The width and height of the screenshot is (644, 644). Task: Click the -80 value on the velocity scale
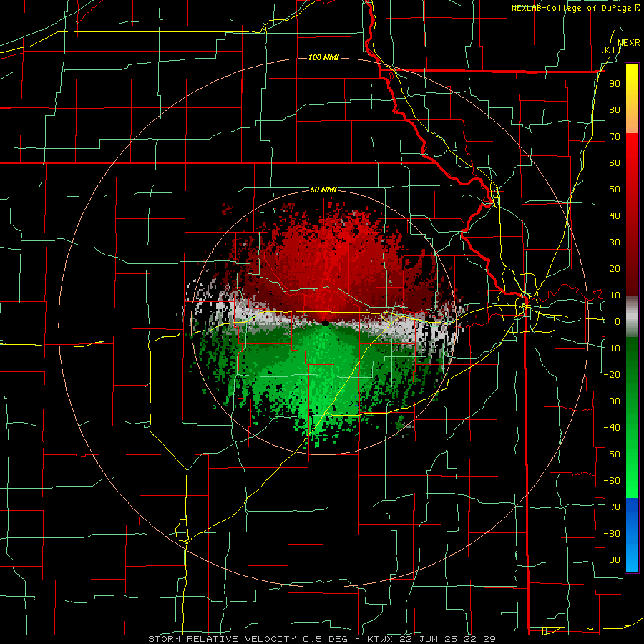click(x=612, y=534)
